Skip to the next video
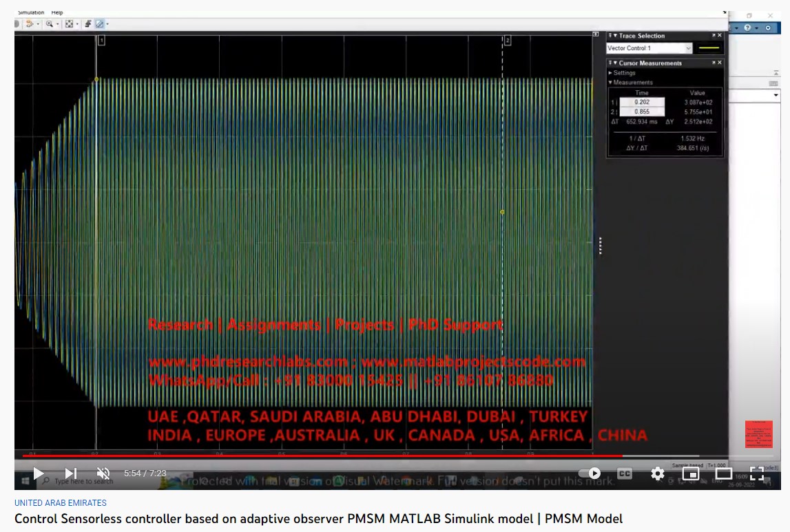790x532 pixels. 70,474
